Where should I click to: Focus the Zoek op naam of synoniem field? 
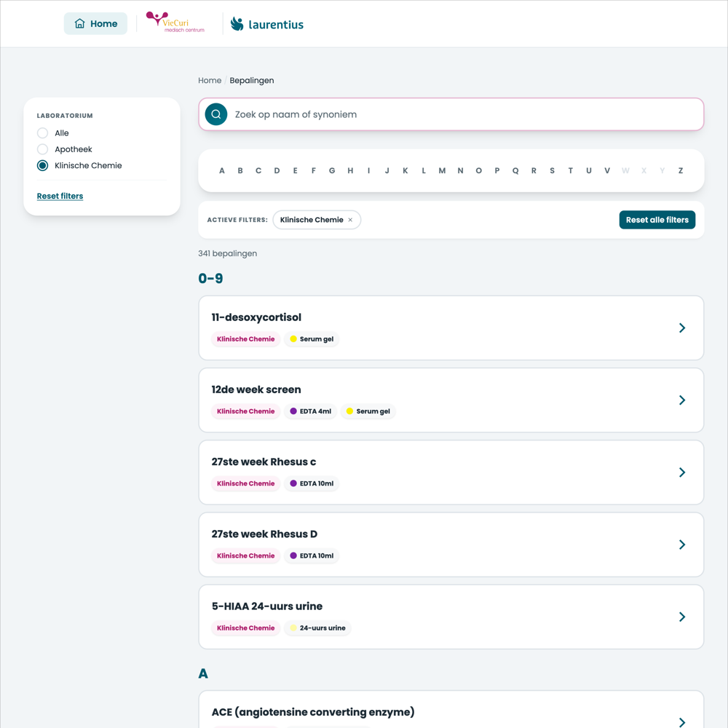click(451, 114)
